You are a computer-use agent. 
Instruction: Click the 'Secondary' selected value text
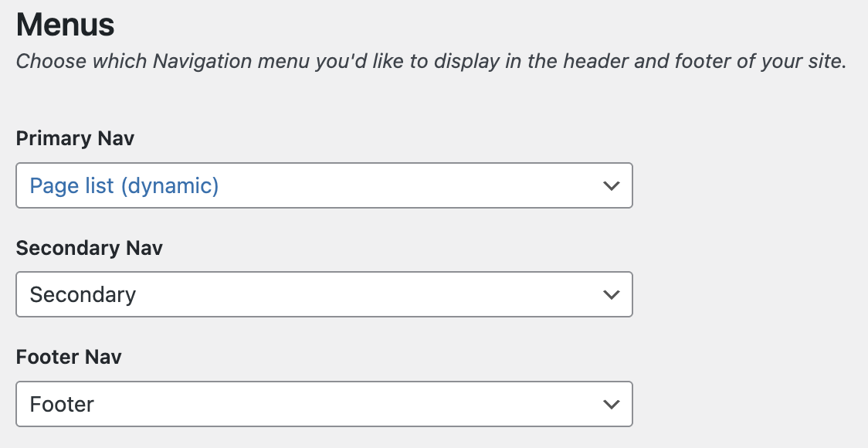click(83, 294)
